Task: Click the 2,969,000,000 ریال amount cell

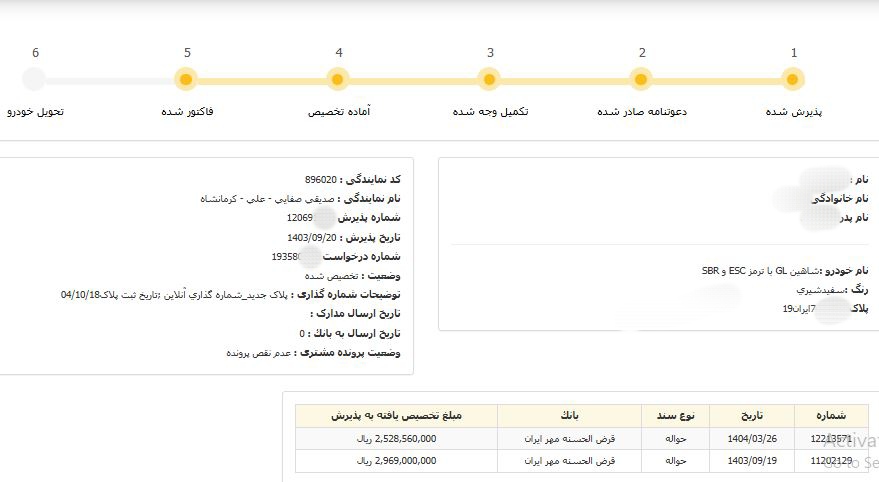Action: [x=396, y=461]
